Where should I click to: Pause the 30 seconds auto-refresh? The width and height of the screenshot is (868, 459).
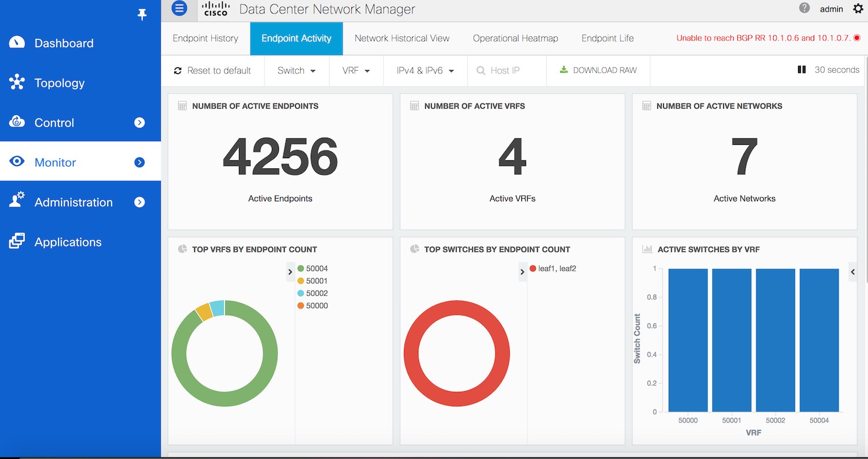click(801, 69)
